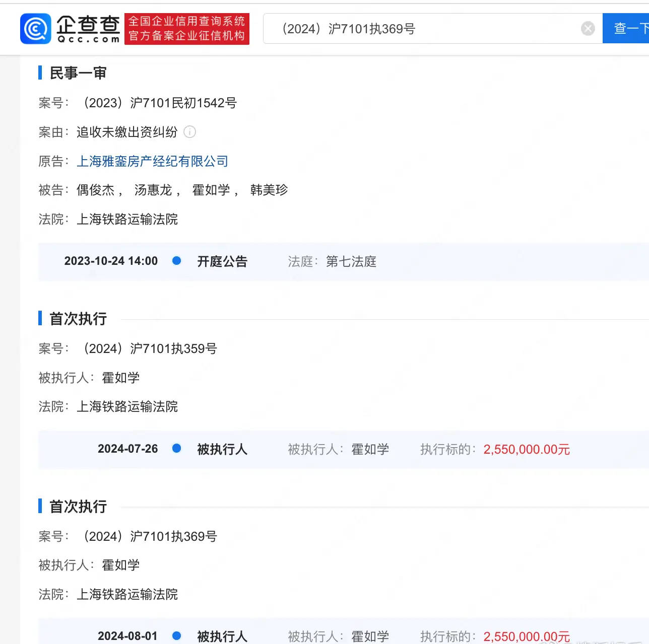649x644 pixels.
Task: Click court name 上海铁路运输法院
Action: tap(127, 220)
